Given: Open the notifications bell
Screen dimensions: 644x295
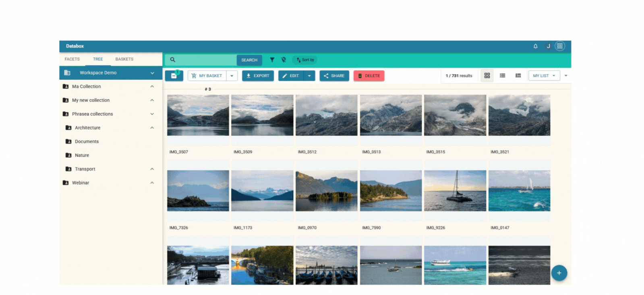Looking at the screenshot, I should click(535, 46).
